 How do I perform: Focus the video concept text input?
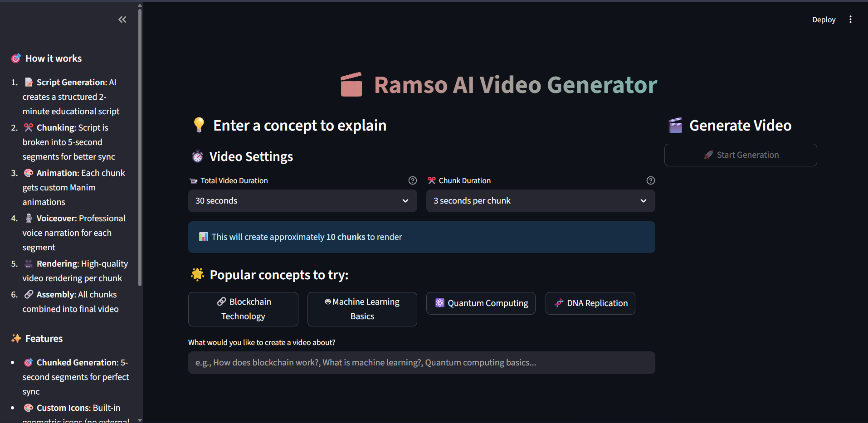(422, 363)
